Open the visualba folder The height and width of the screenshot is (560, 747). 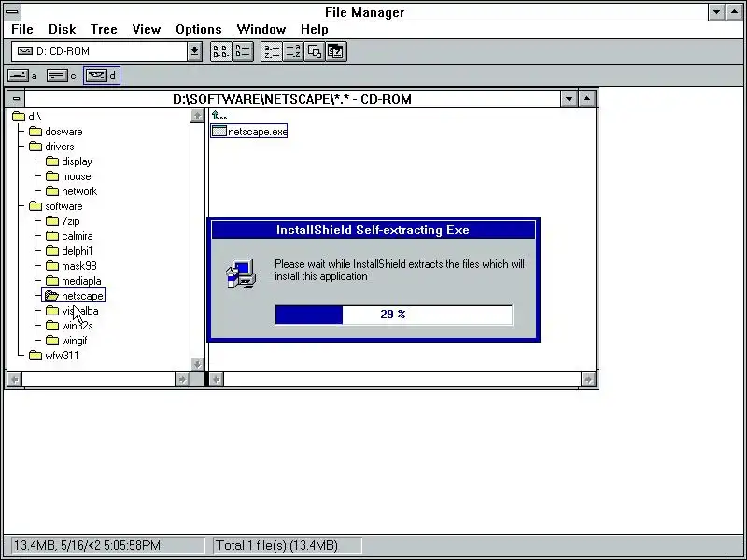72,311
